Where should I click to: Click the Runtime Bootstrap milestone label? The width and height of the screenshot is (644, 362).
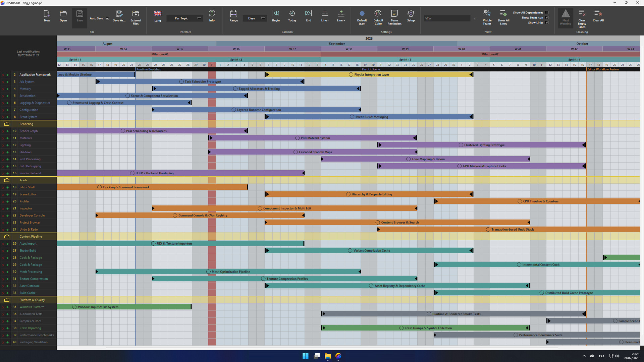[149, 69]
